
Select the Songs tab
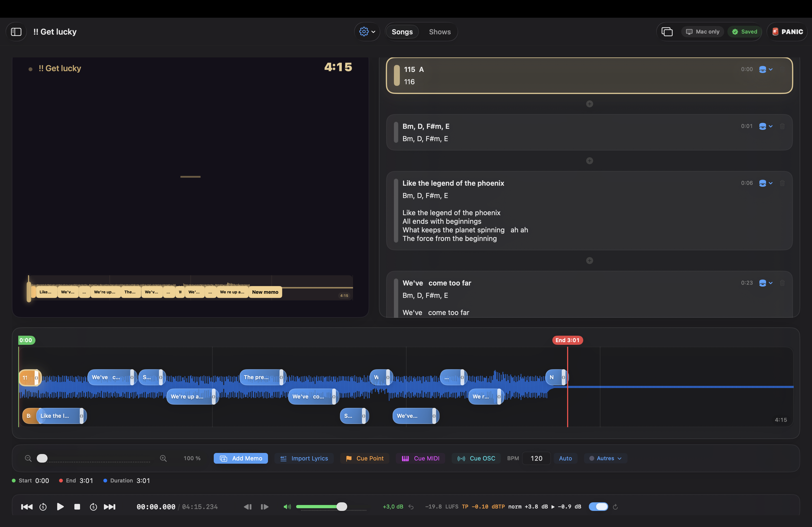(402, 32)
